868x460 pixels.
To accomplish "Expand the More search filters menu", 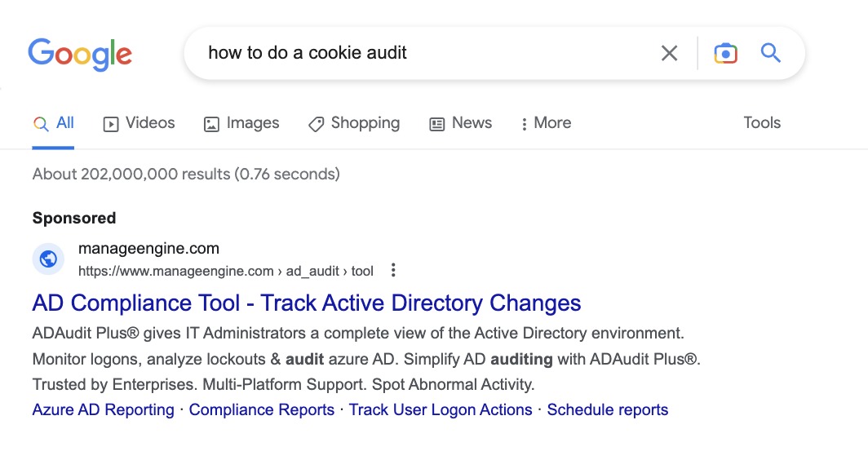I will [x=546, y=123].
